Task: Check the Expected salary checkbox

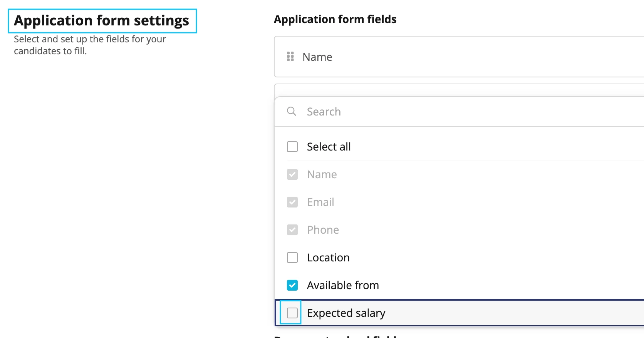Action: [292, 313]
